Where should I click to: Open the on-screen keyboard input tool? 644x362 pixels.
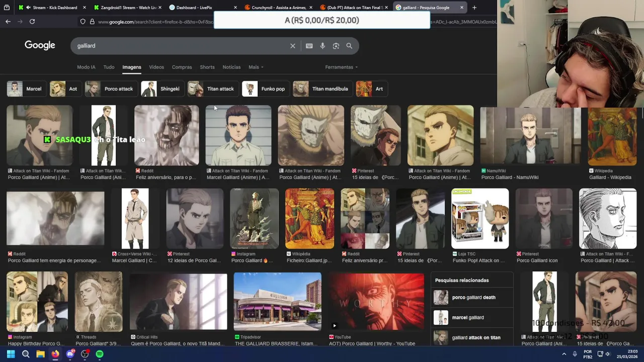pos(309,46)
